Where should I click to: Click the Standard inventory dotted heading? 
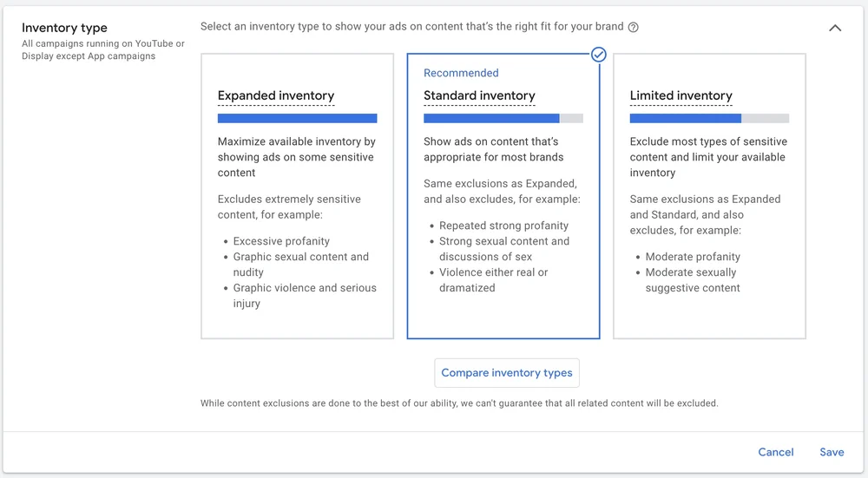[479, 95]
